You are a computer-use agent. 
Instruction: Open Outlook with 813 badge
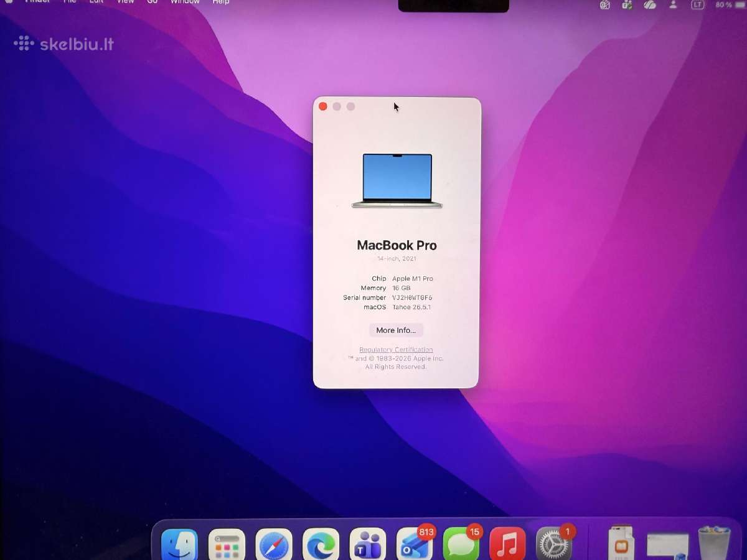pos(415,544)
